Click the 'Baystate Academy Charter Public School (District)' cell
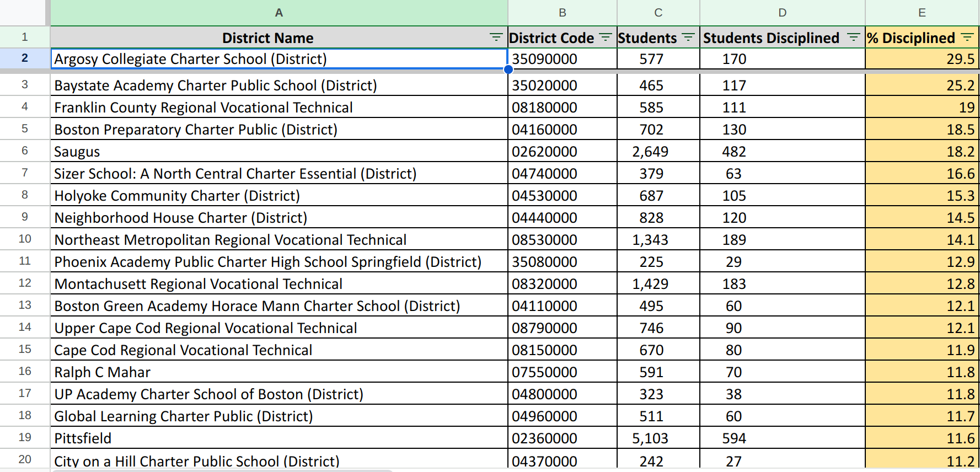The height and width of the screenshot is (472, 980). point(279,85)
